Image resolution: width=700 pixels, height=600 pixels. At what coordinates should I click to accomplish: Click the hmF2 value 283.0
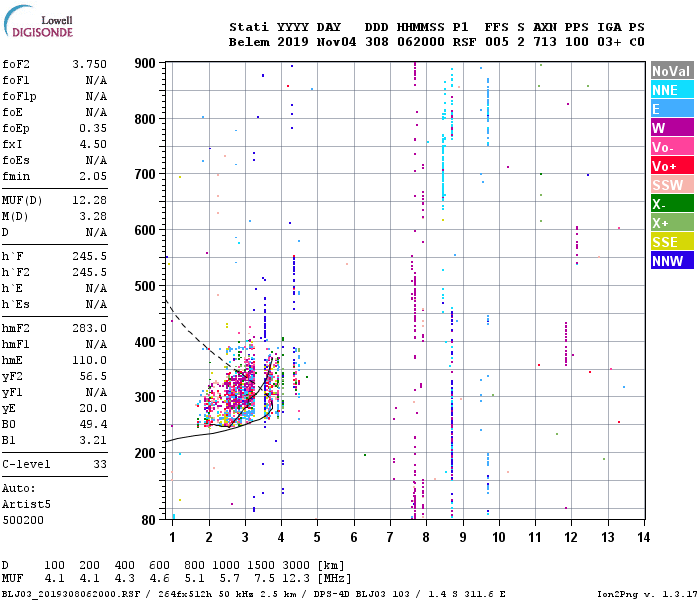[90, 329]
